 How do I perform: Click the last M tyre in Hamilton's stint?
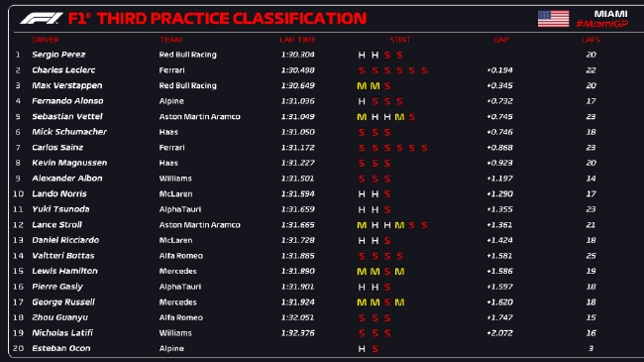[399, 271]
